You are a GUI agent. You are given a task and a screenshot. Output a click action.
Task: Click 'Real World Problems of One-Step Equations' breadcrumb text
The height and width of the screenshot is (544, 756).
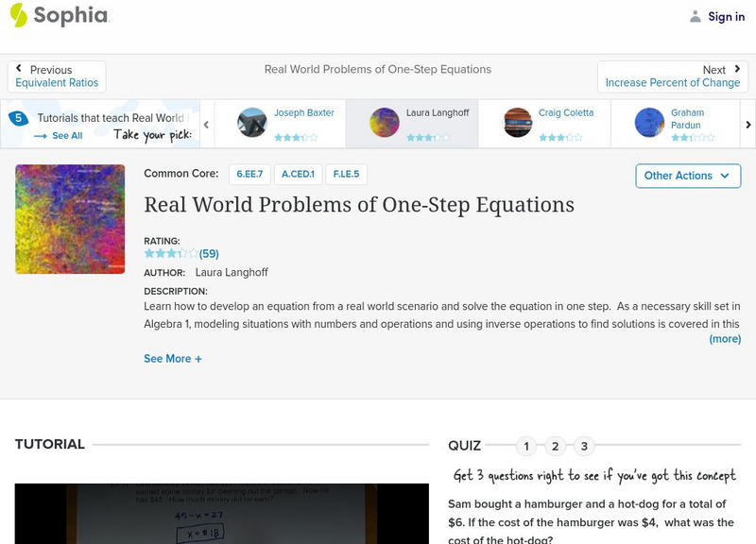pyautogui.click(x=377, y=69)
